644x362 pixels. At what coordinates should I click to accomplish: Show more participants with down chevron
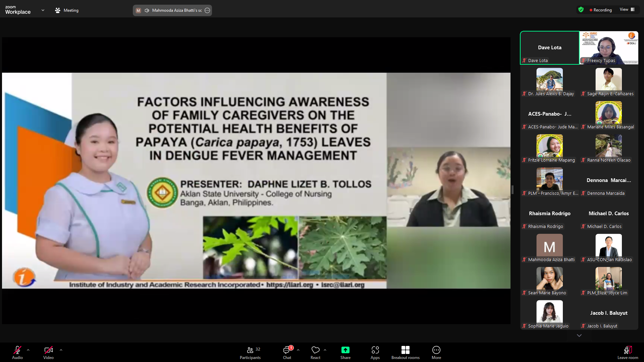579,336
